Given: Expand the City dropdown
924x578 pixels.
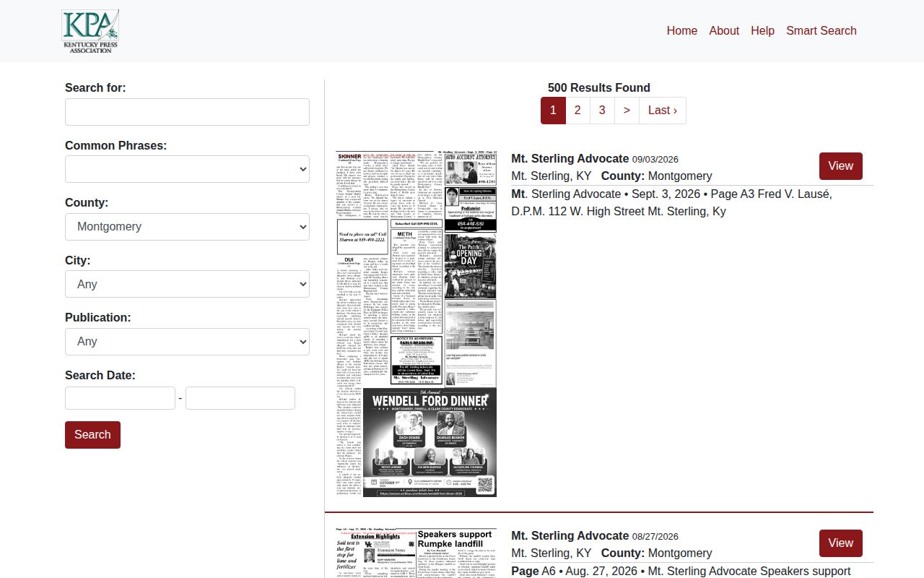Looking at the screenshot, I should click(187, 284).
